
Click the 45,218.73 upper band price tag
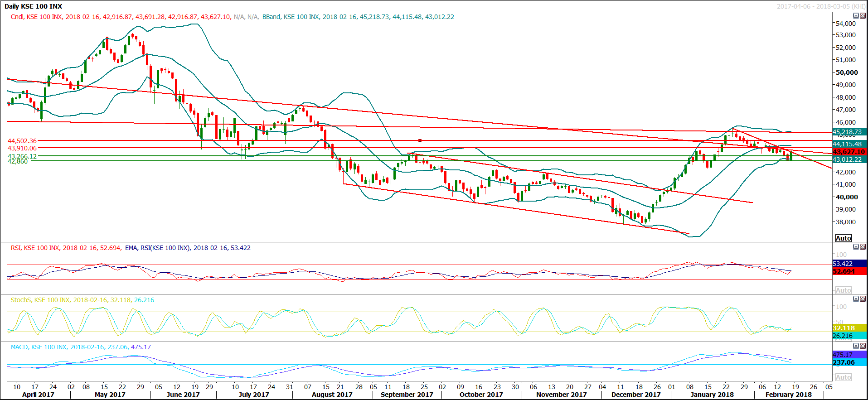click(849, 132)
